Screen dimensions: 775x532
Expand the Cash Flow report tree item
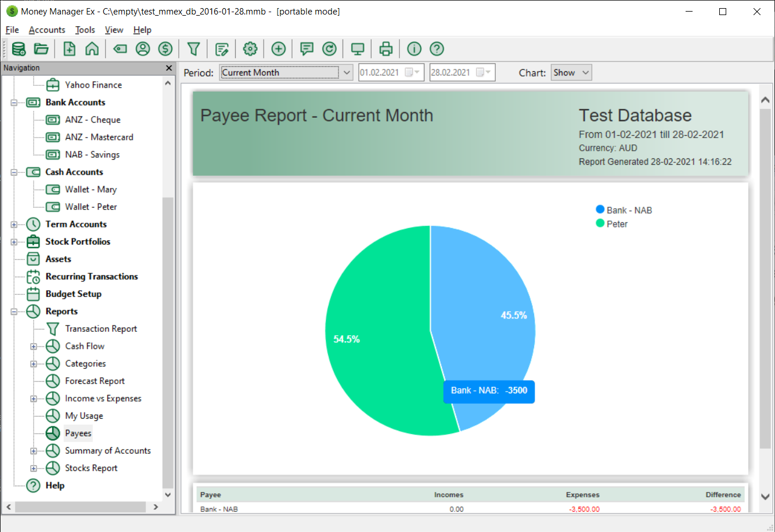[33, 346]
